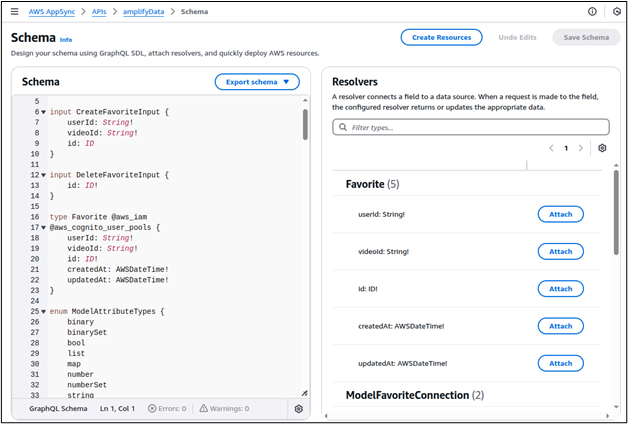Collapse the ModelAttributeTypes enum at line 25

pyautogui.click(x=43, y=311)
